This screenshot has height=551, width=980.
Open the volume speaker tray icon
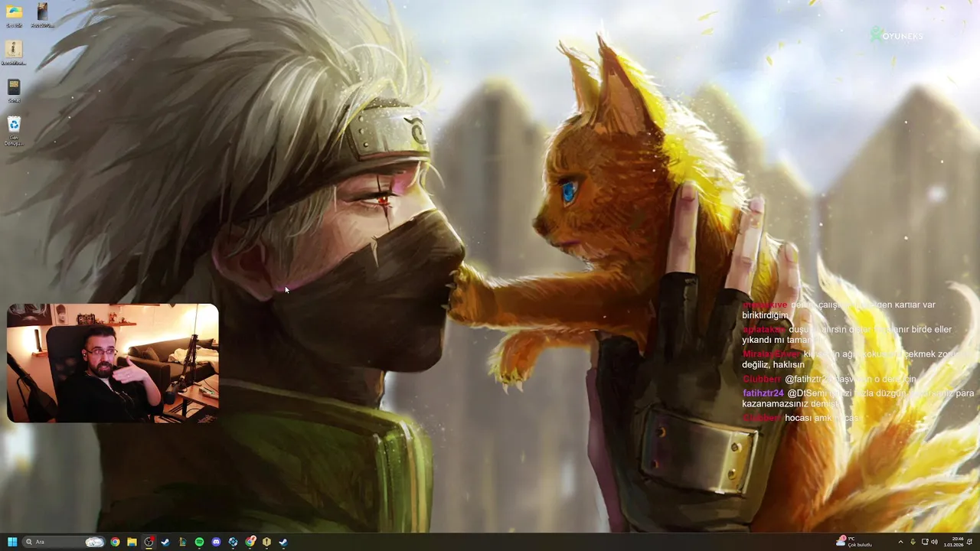coord(934,542)
